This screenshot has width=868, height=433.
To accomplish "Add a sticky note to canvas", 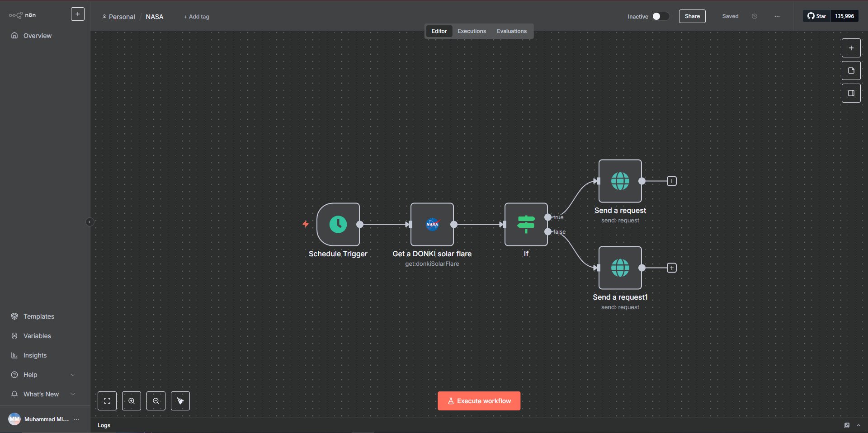I will pos(851,71).
